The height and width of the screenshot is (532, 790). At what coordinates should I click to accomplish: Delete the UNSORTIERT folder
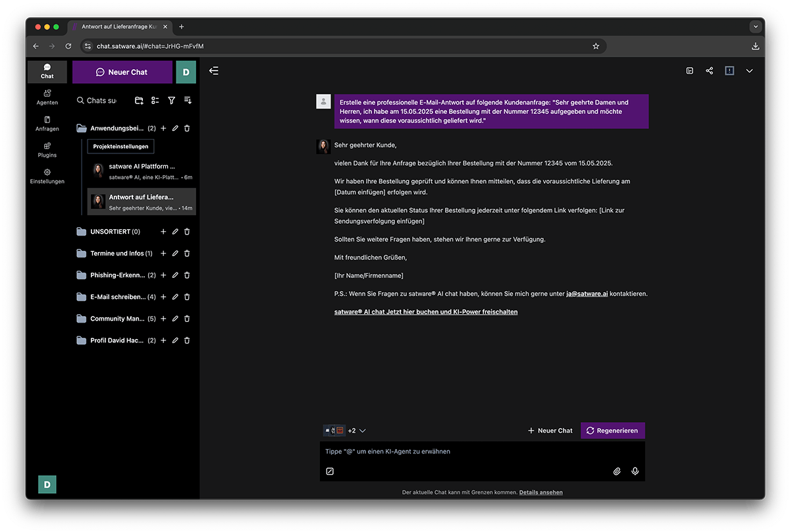coord(187,232)
